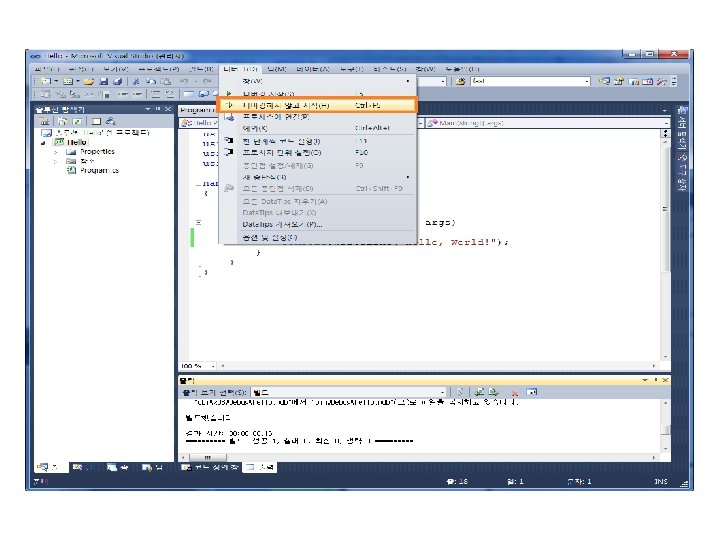Screen dimensions: 720x540
Task: Switch to the Output tab at the bottom
Action: 260,467
